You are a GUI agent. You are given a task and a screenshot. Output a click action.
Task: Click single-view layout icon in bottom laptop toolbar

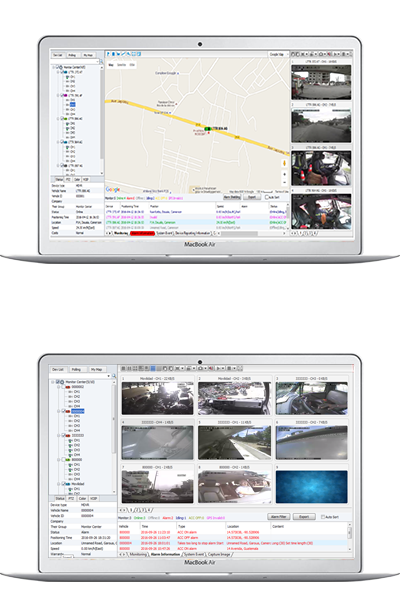123,368
